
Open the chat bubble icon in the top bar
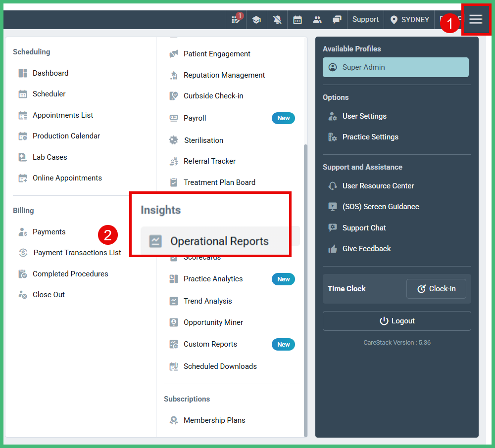tap(337, 19)
